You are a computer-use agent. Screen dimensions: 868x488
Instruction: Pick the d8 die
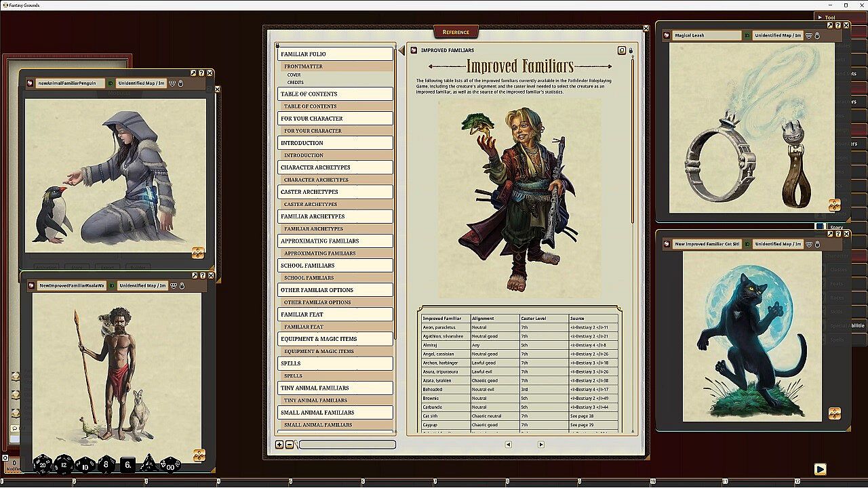pyautogui.click(x=106, y=465)
